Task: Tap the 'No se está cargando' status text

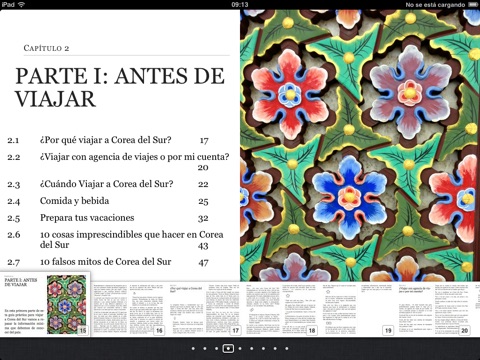Action: (x=435, y=5)
